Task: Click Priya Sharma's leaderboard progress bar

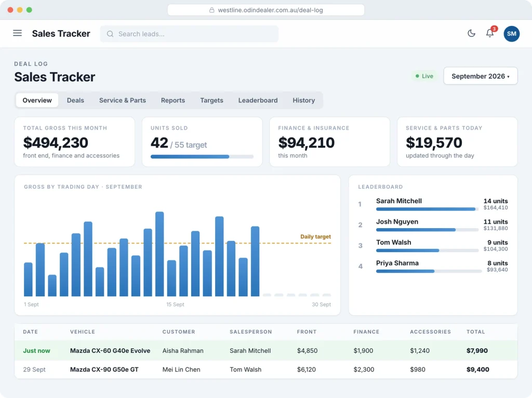Action: (x=429, y=271)
